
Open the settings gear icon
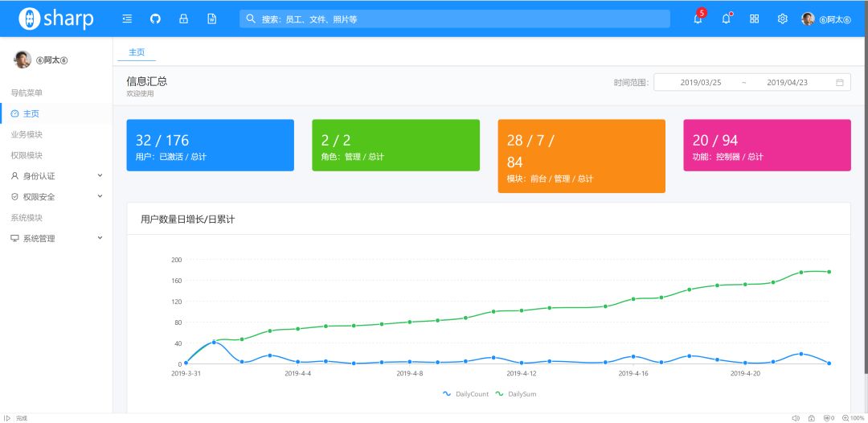[782, 18]
